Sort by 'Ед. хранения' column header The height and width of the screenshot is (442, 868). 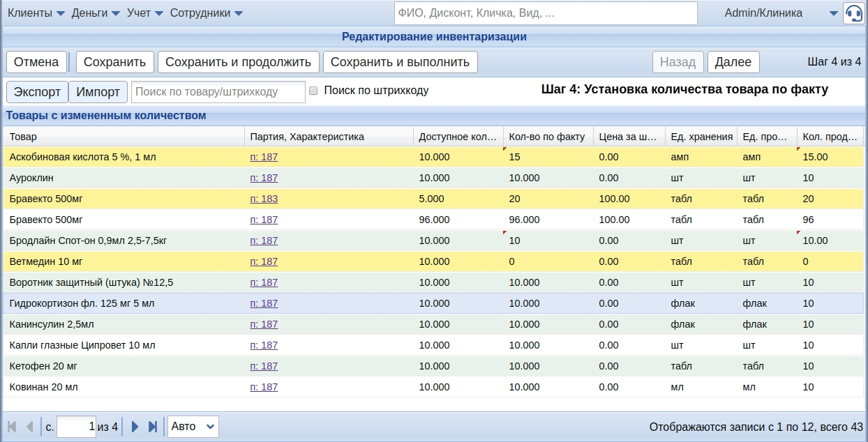click(701, 137)
